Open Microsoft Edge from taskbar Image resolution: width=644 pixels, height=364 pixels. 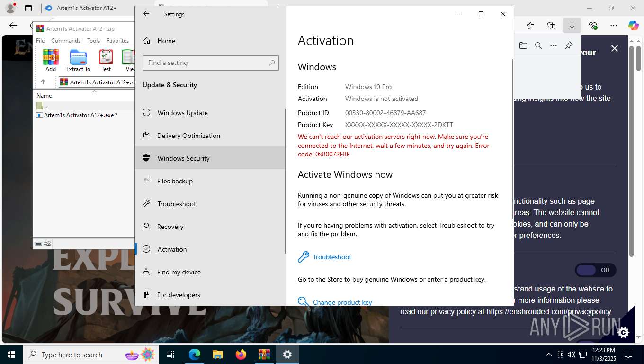[195, 355]
